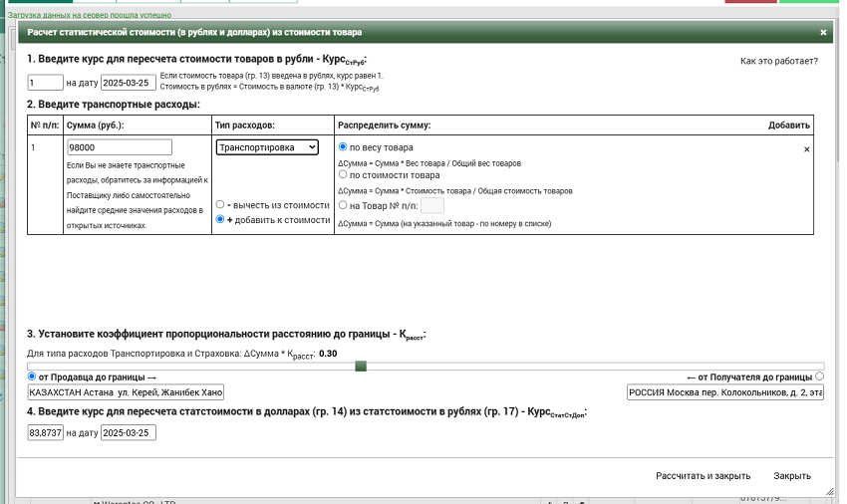Click the row number '1' cell in the expenses table
Viewport: 847px width, 504px height.
pos(46,184)
